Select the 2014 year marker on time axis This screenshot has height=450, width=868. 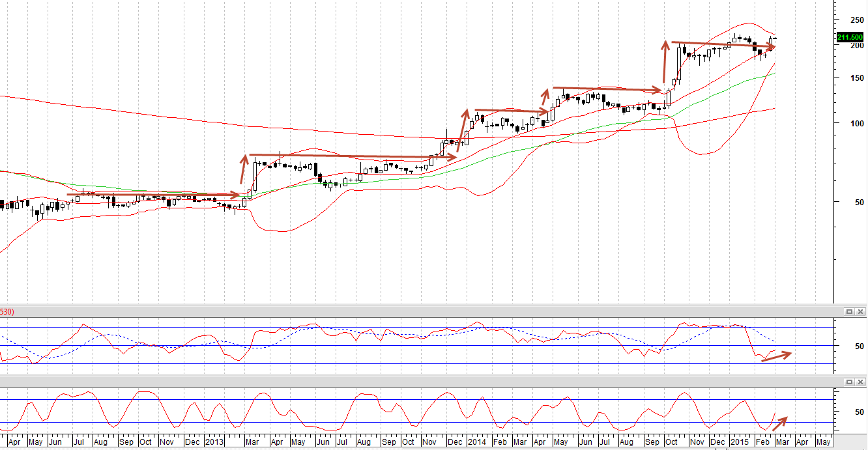476,442
